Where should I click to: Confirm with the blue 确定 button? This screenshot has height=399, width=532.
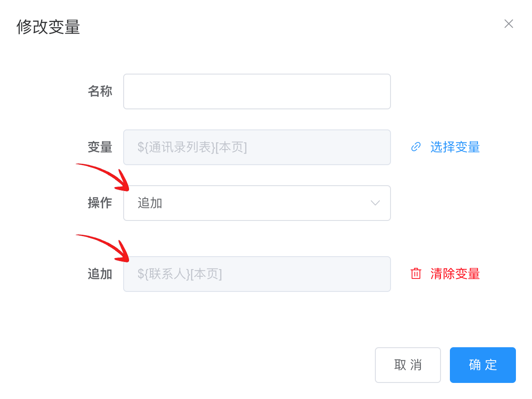483,365
